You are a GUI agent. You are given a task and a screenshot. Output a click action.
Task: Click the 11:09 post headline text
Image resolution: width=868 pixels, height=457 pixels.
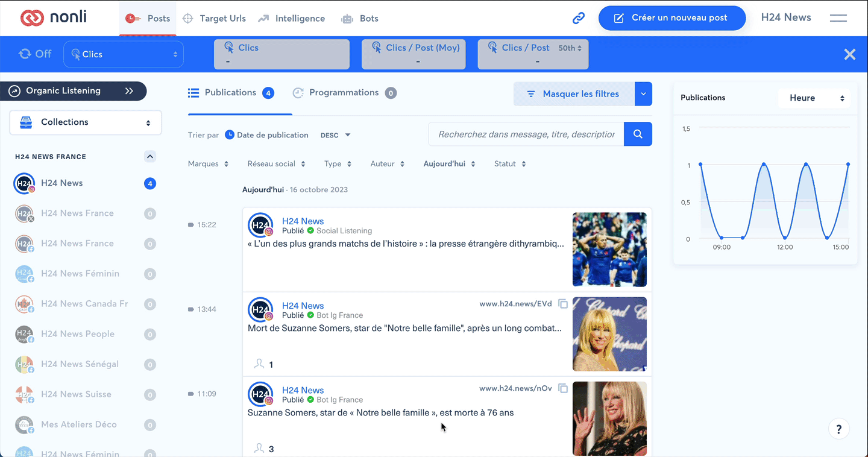coord(380,413)
